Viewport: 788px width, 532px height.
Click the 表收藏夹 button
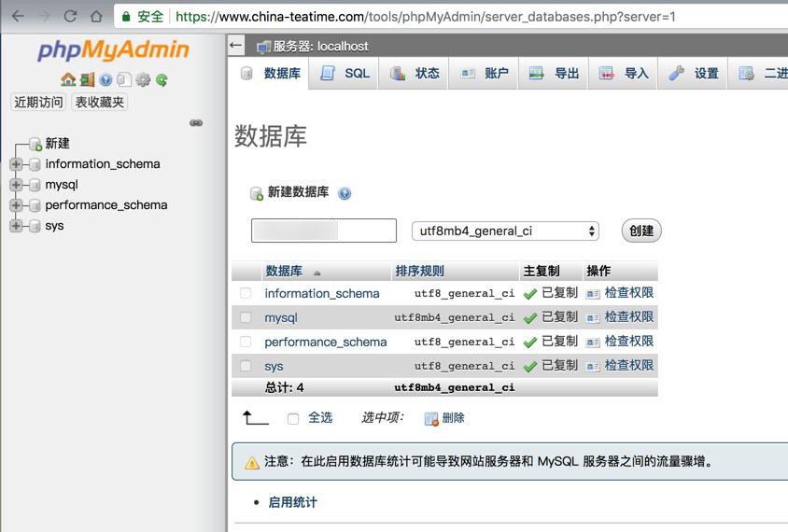point(100,102)
